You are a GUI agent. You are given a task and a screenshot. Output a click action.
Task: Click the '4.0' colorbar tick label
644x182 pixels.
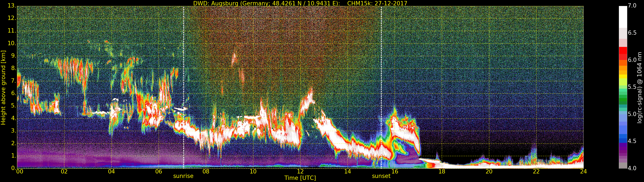[632, 168]
